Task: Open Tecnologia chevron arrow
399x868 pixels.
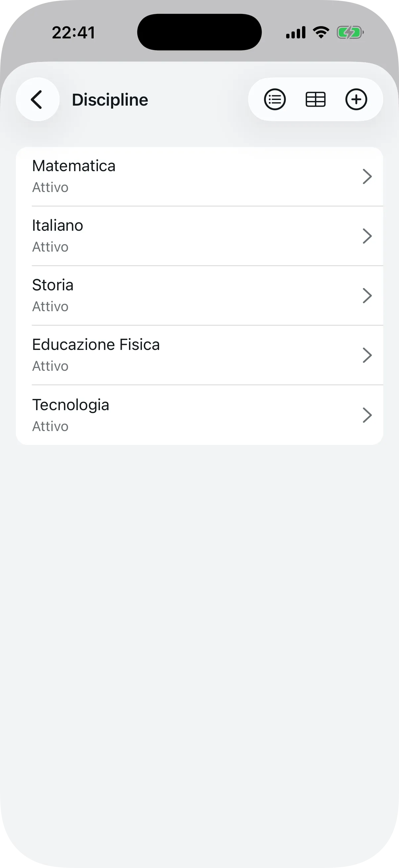Action: click(x=367, y=415)
